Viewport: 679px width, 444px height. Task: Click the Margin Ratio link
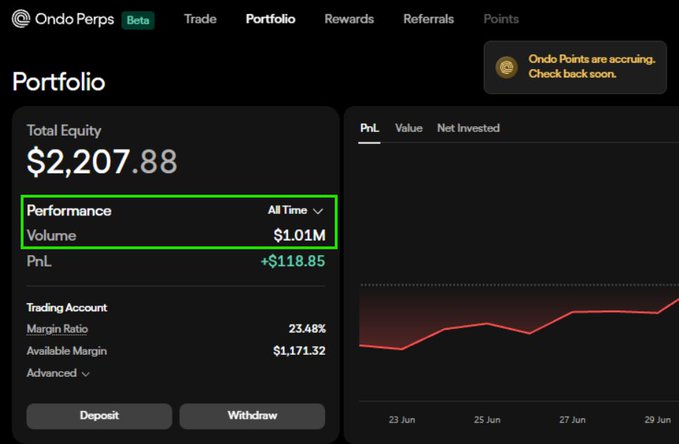click(x=57, y=329)
